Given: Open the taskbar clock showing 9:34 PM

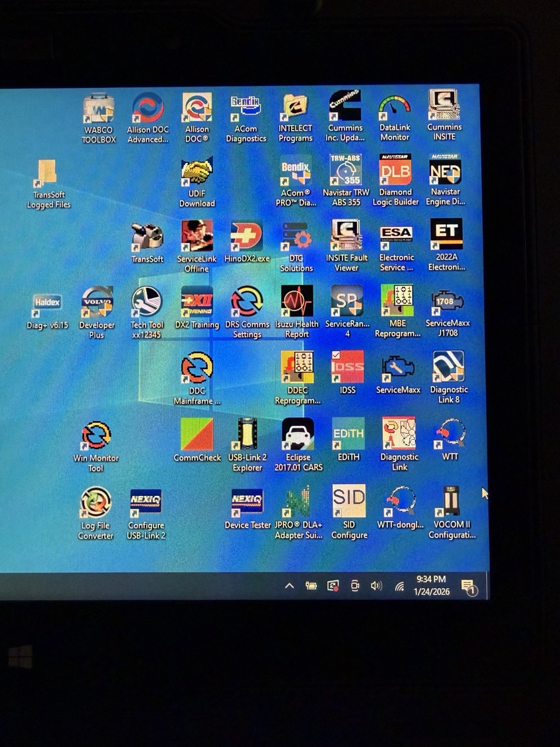Looking at the screenshot, I should [432, 585].
